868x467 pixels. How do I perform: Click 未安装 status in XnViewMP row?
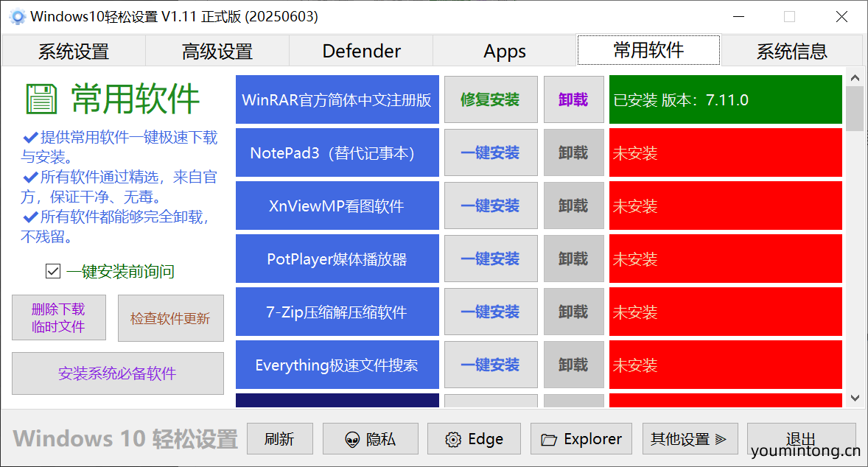click(x=725, y=206)
